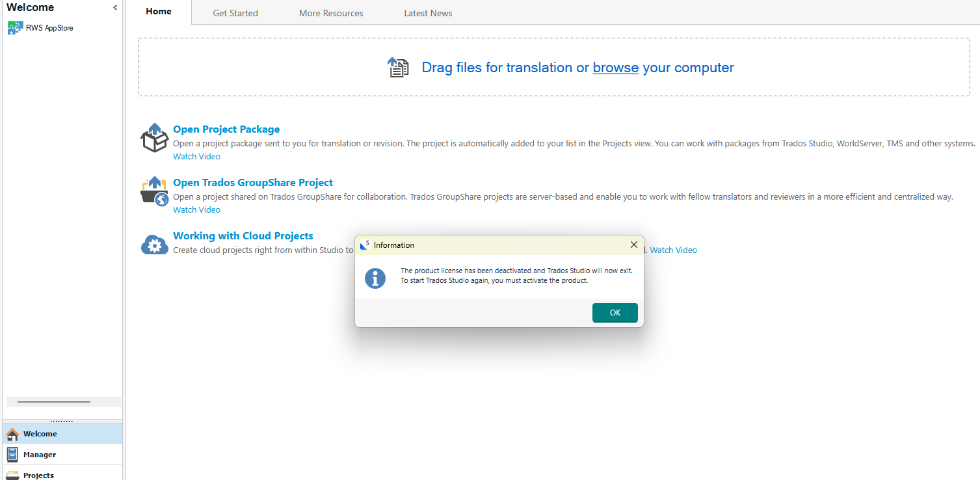Click the Projects basket icon in navigation
980x480 pixels.
(x=13, y=475)
